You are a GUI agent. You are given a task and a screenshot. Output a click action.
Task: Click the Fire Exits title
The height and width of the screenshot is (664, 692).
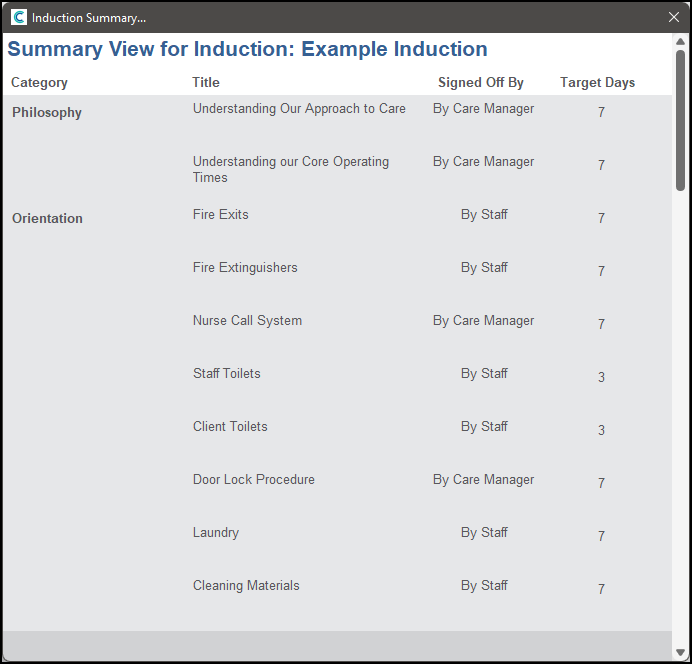[220, 215]
